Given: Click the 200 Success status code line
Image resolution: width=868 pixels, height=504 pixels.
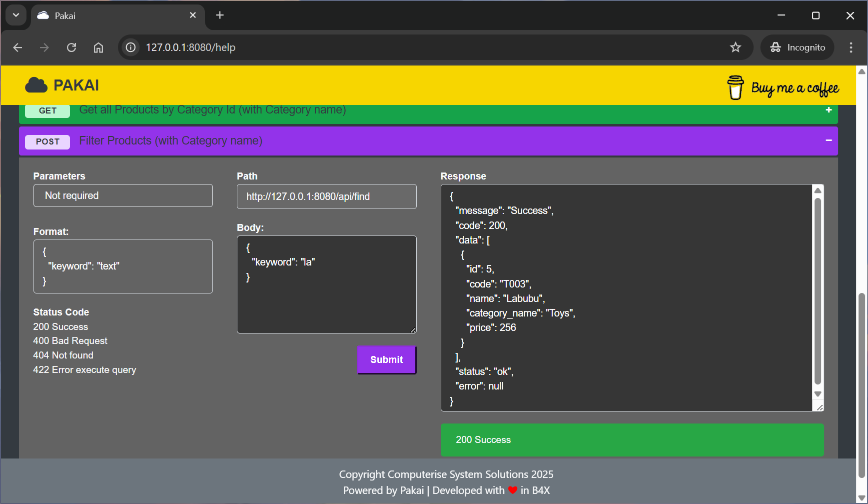Looking at the screenshot, I should click(60, 326).
